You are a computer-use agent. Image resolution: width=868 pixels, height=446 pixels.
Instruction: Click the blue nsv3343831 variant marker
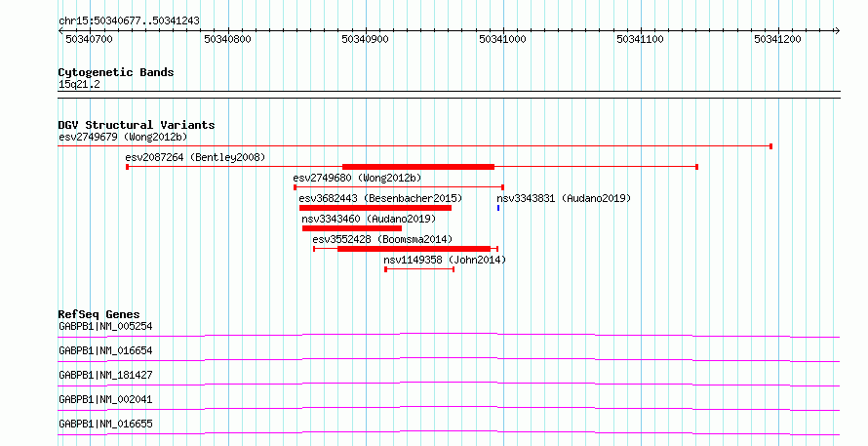point(498,208)
